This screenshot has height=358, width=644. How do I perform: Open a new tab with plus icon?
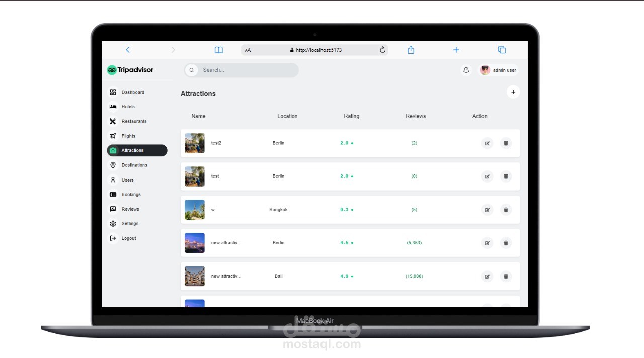click(x=456, y=50)
